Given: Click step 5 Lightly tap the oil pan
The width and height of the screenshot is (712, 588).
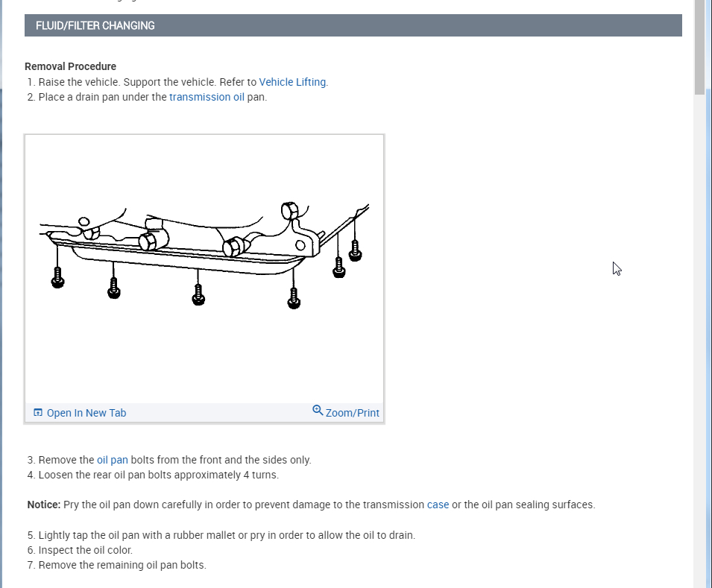Looking at the screenshot, I should (221, 535).
